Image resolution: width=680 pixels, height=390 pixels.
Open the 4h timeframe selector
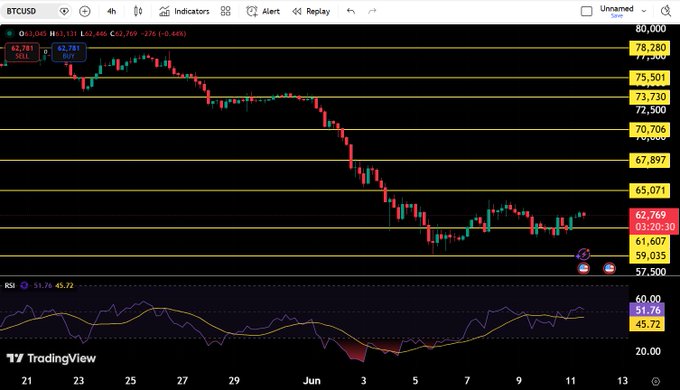click(x=111, y=11)
